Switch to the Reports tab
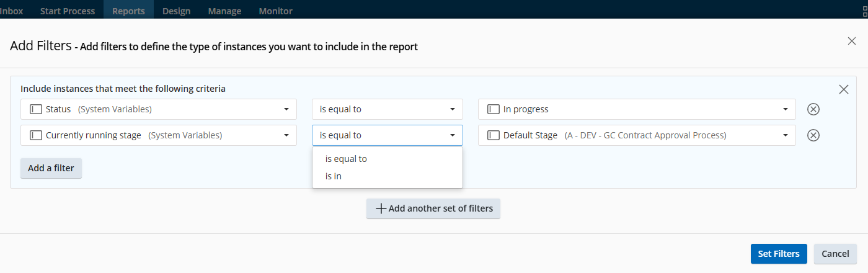Screen dimensions: 868x273 [130, 11]
